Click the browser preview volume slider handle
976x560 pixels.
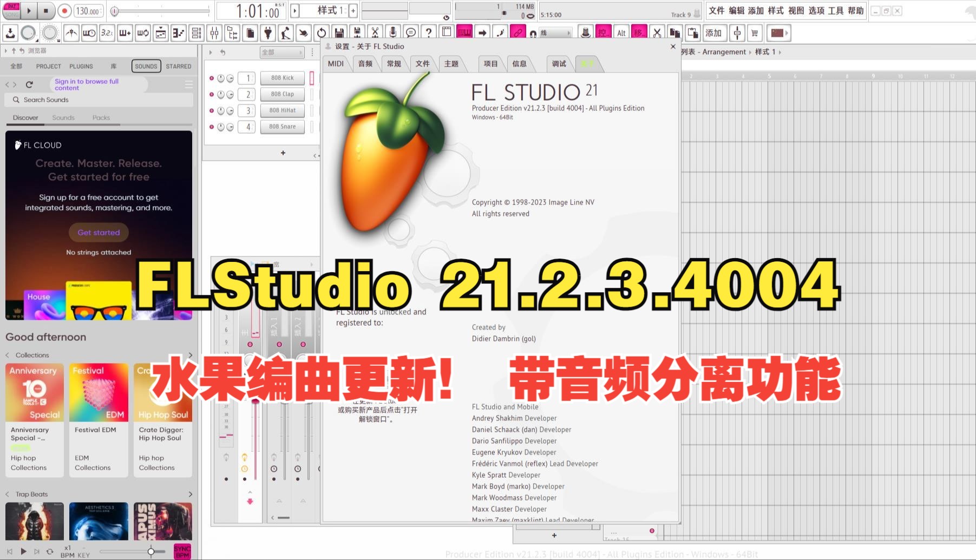coord(151,551)
